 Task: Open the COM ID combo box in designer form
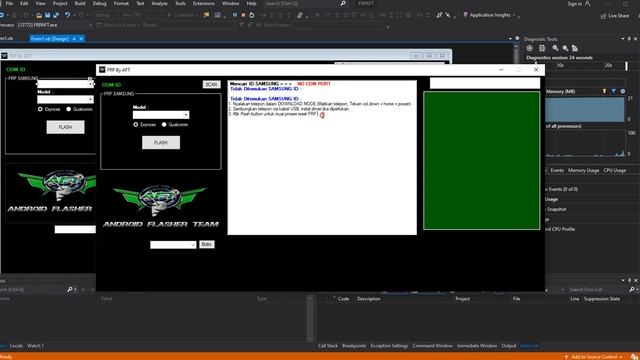(x=90, y=84)
